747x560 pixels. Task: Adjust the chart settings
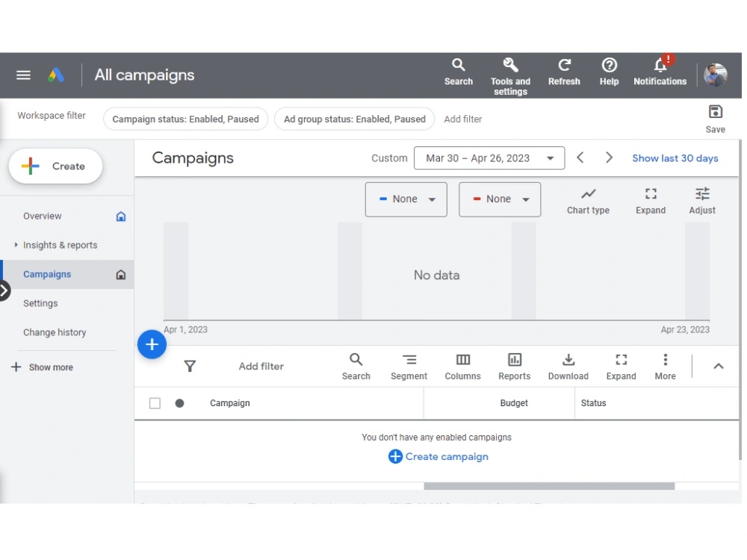click(x=701, y=201)
